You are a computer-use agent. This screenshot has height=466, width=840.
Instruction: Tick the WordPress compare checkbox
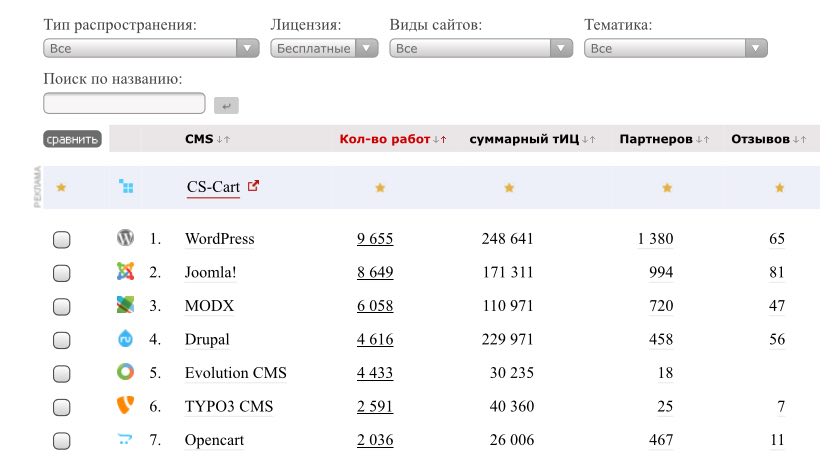click(x=62, y=239)
